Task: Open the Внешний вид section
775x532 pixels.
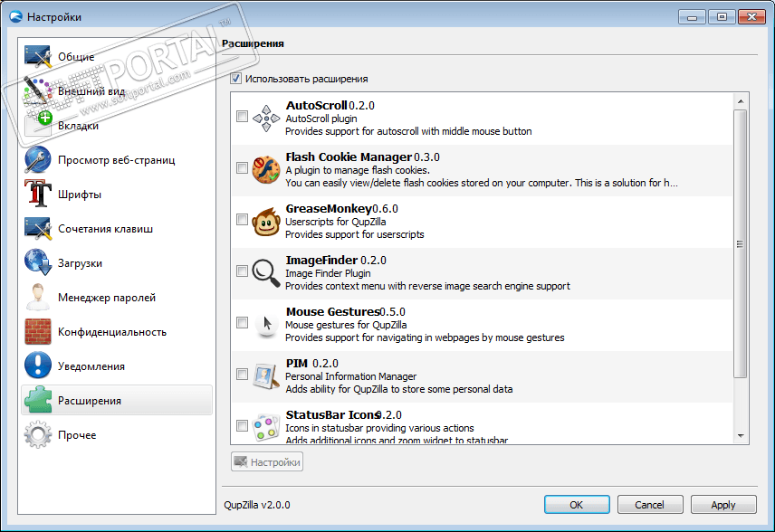Action: pos(117,90)
